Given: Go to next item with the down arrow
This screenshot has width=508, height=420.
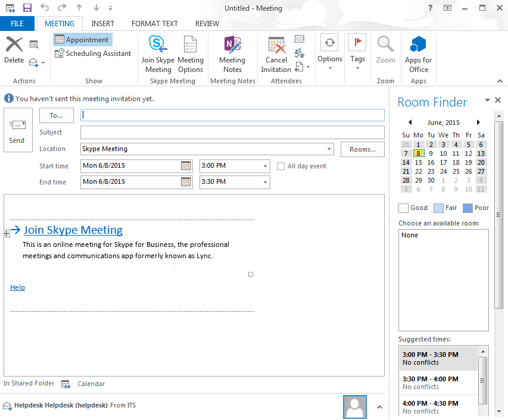Looking at the screenshot, I should pyautogui.click(x=96, y=8).
